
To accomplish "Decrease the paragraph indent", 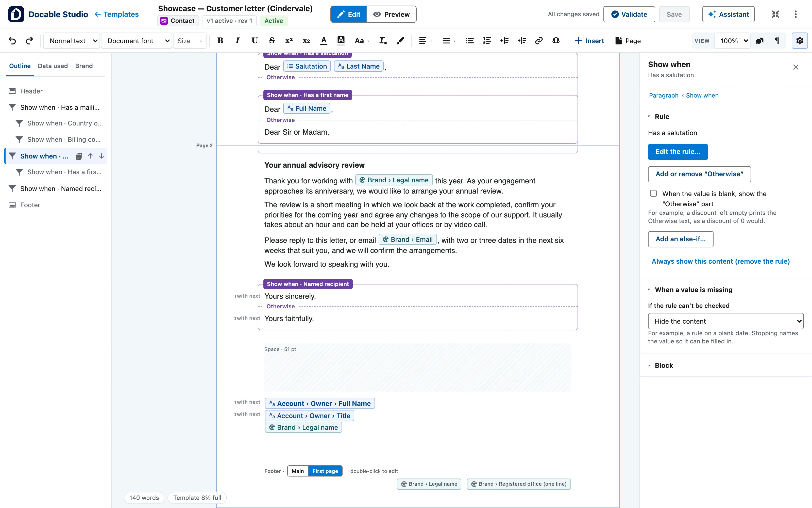I will point(504,41).
